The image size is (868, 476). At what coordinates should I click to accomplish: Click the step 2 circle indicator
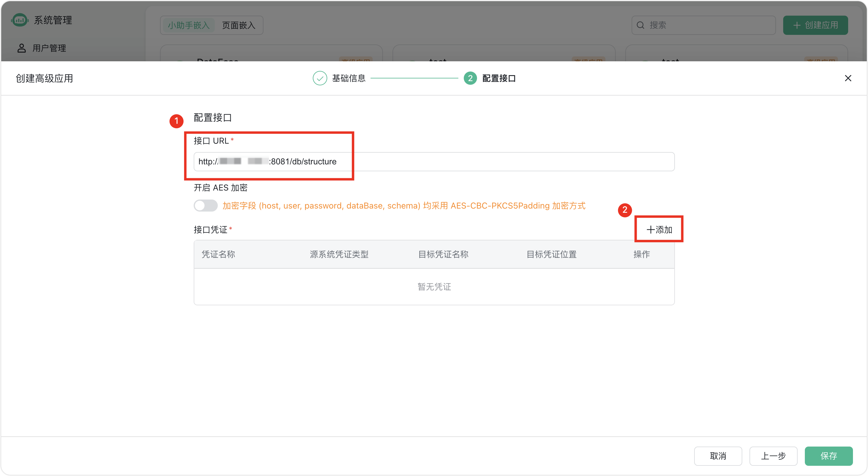(470, 78)
